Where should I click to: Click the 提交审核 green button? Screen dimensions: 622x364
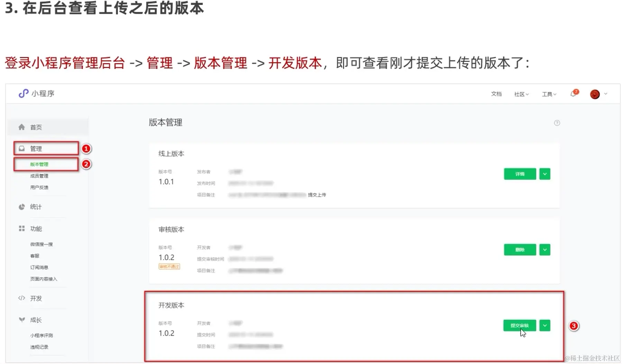click(x=520, y=326)
